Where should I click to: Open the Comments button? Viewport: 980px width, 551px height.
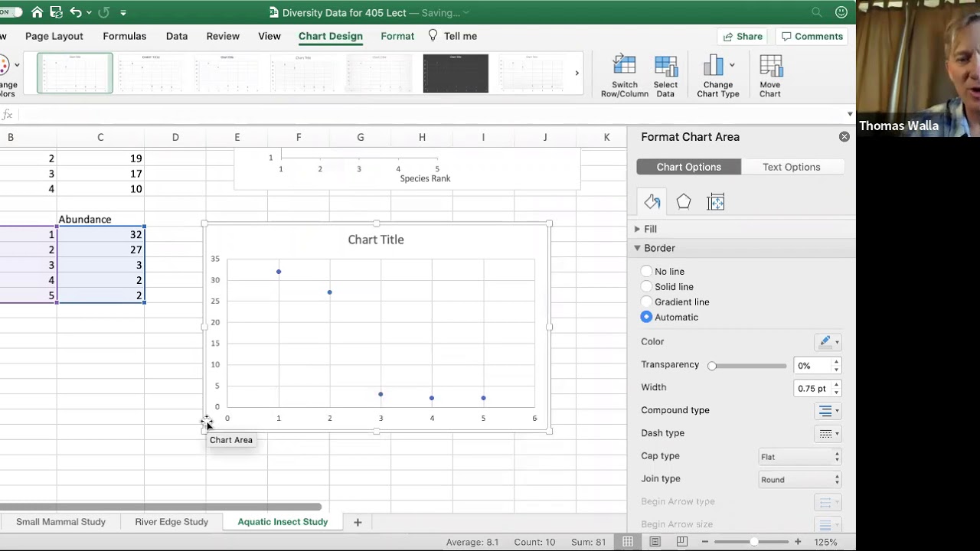[811, 36]
